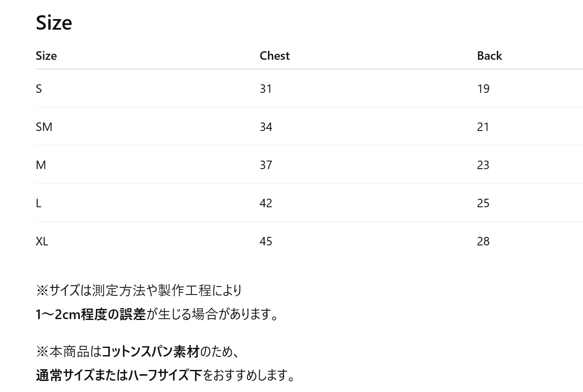Click the bold コットンスパン素材 text
Screen dimensions: 583x392
[151, 352]
